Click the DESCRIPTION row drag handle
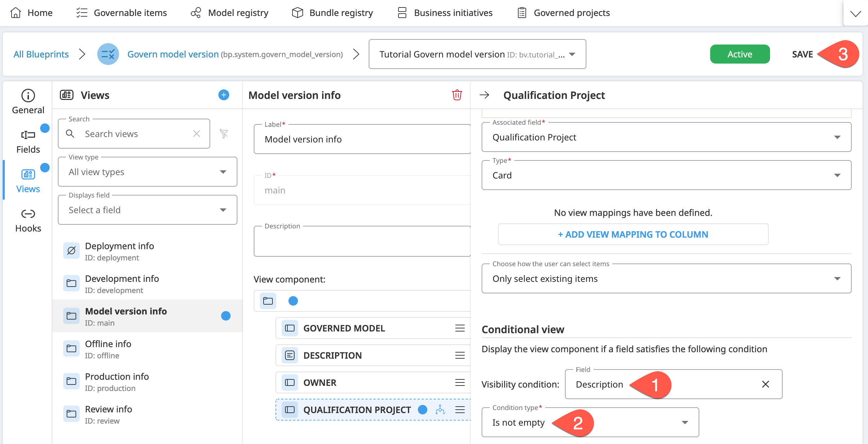The height and width of the screenshot is (444, 868). 460,355
